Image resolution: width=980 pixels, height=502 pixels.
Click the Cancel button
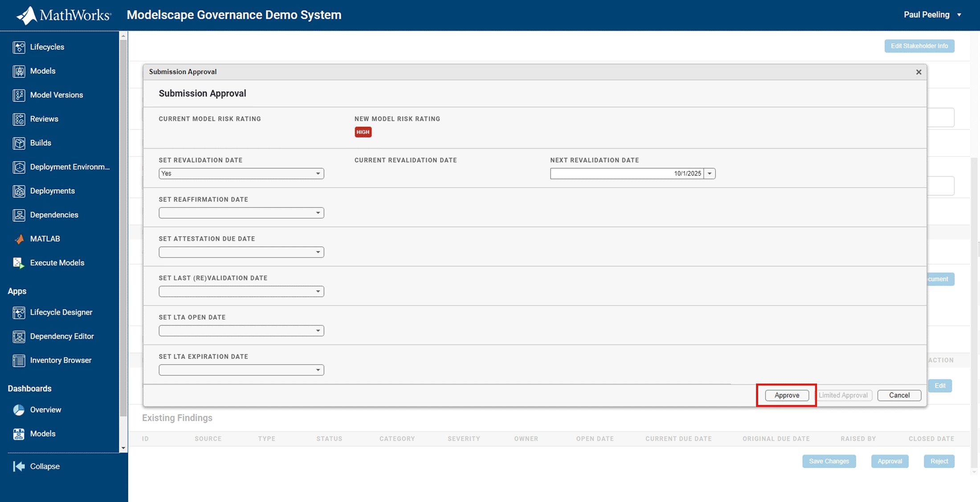[x=899, y=395]
